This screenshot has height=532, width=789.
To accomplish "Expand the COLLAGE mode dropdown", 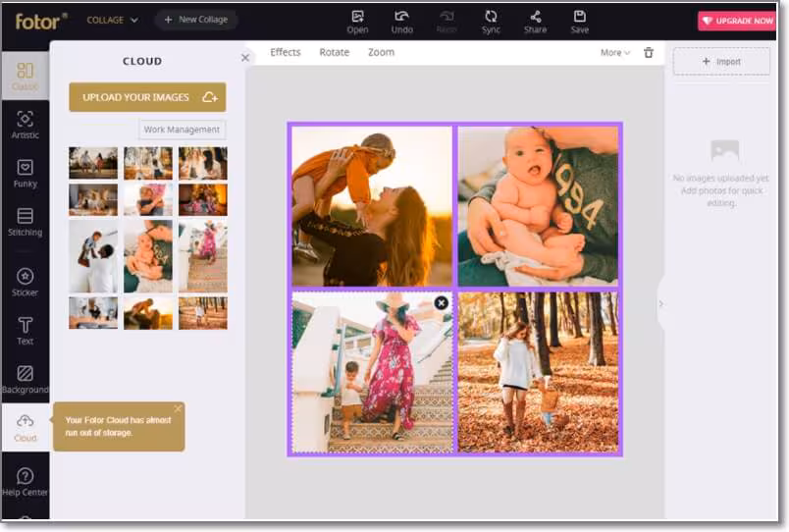I will (x=112, y=21).
